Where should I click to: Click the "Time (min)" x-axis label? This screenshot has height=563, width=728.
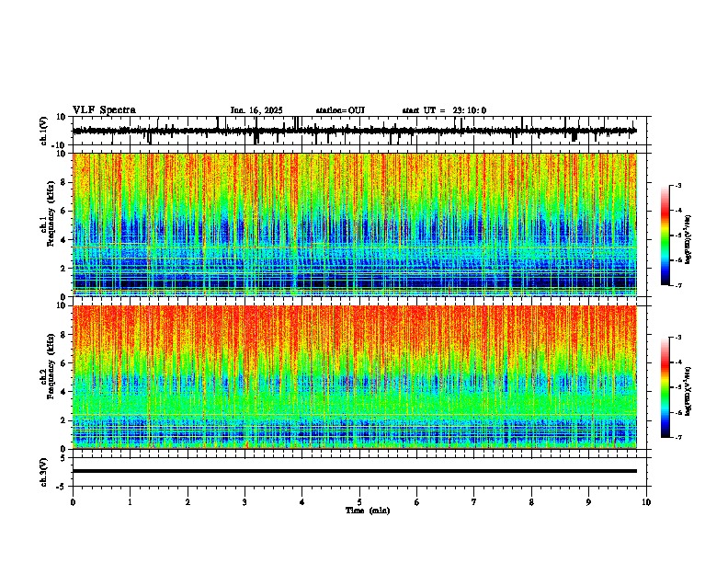(368, 511)
